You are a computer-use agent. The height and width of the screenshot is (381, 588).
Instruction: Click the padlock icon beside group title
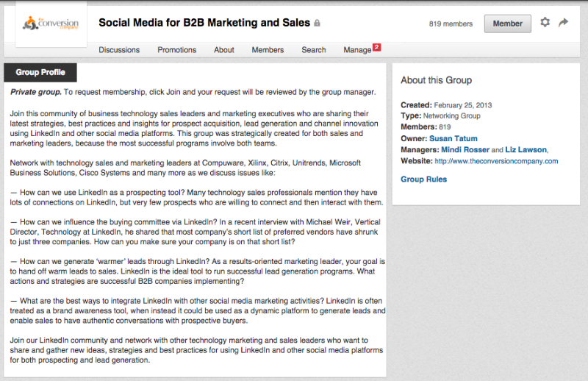click(x=317, y=24)
